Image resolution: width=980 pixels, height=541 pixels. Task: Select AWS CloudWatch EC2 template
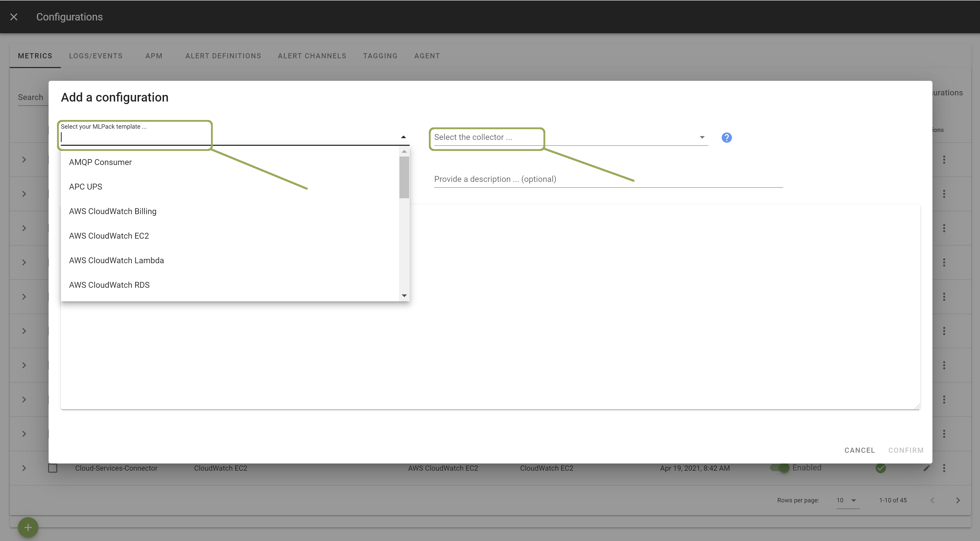(x=108, y=235)
